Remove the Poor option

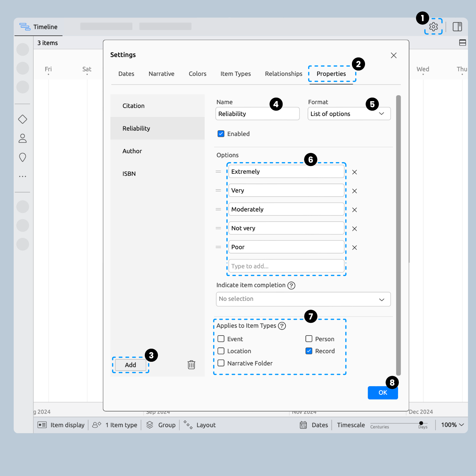coord(354,248)
